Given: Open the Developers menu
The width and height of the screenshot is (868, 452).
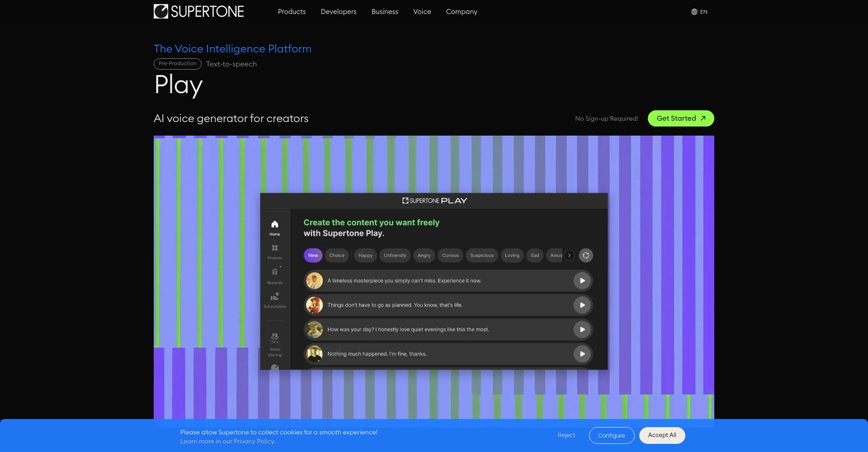Looking at the screenshot, I should tap(338, 12).
